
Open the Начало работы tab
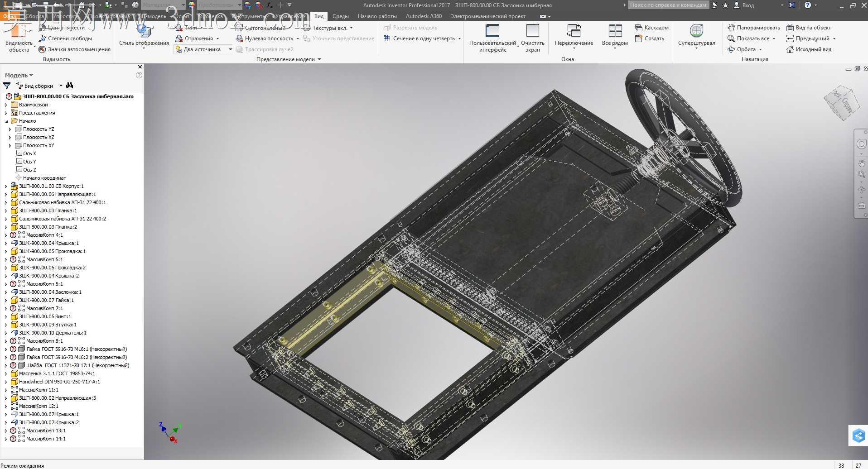[377, 16]
